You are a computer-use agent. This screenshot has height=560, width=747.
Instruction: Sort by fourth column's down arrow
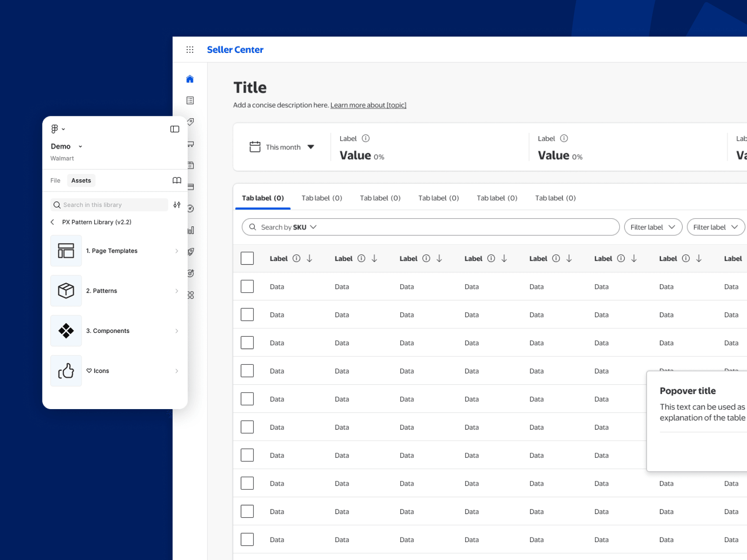(x=504, y=258)
